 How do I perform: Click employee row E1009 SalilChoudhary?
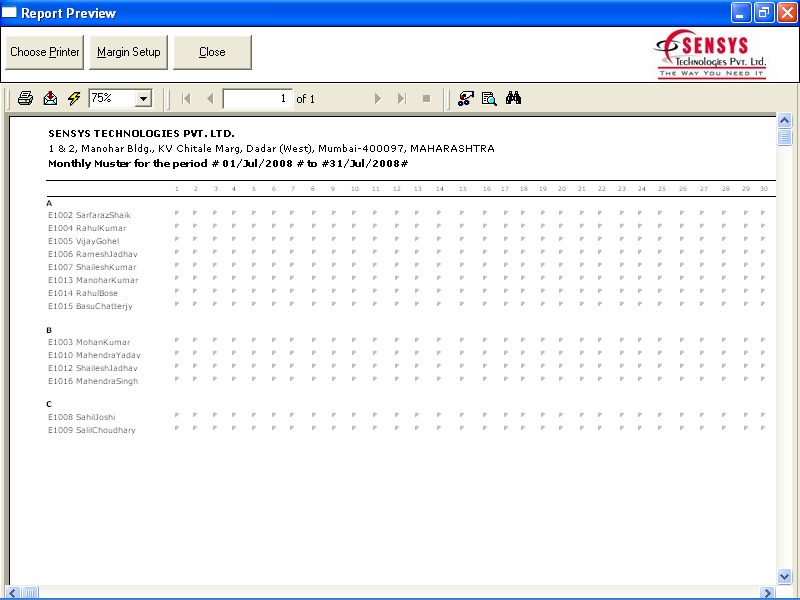click(92, 431)
